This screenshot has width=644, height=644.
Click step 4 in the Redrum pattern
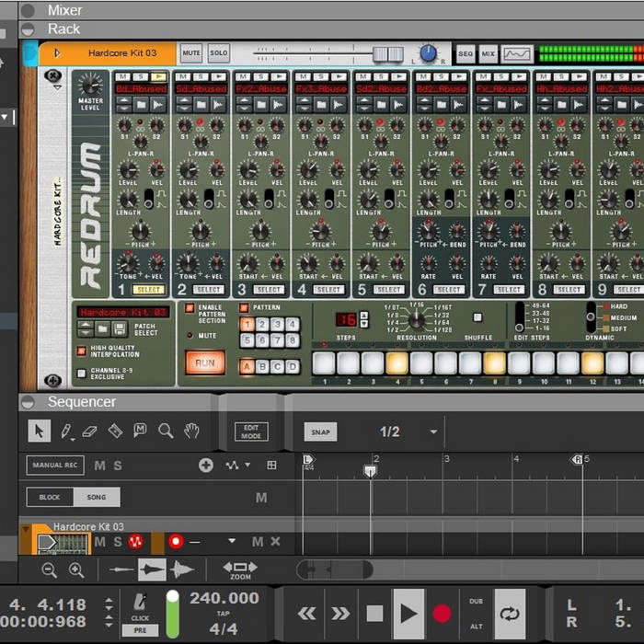coord(397,362)
